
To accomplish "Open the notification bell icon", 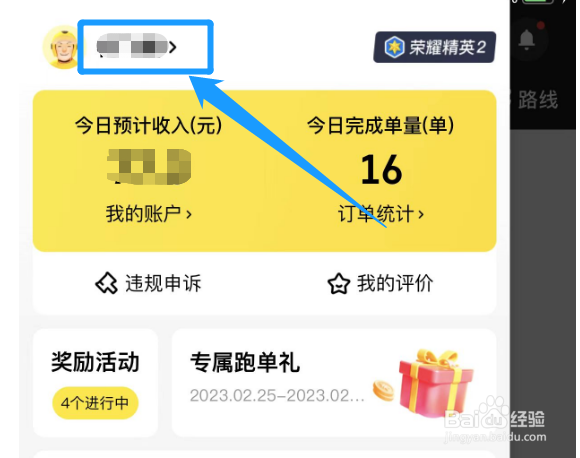I will (x=526, y=40).
